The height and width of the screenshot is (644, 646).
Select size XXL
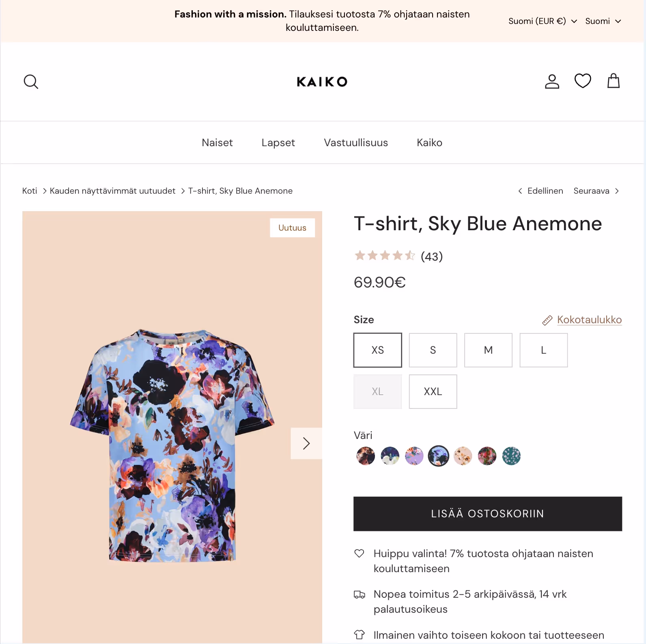click(x=433, y=392)
